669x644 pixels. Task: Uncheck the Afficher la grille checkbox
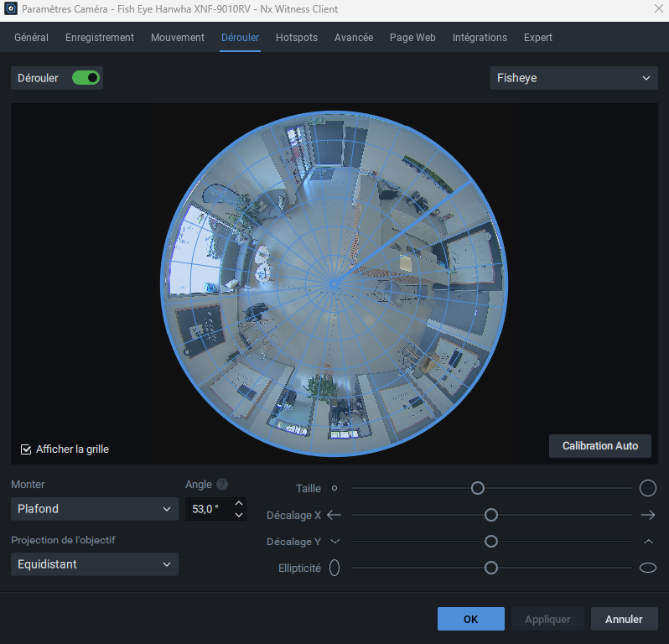[26, 449]
